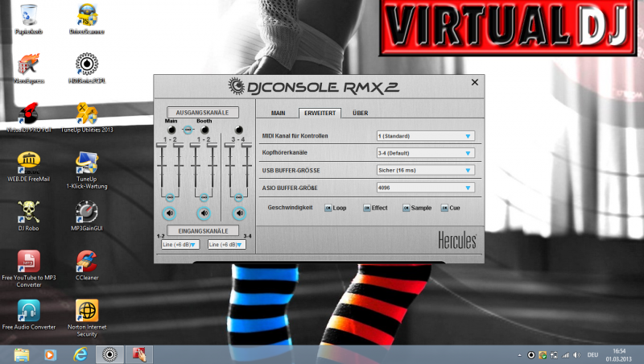Open the ÜBER tab
The image size is (644, 364).
[x=360, y=113]
